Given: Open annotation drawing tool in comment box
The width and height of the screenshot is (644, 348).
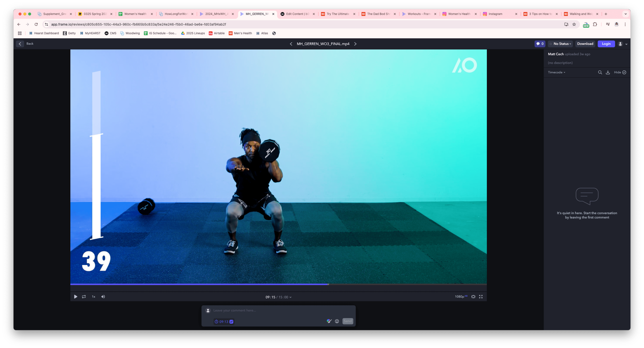Looking at the screenshot, I should point(329,321).
